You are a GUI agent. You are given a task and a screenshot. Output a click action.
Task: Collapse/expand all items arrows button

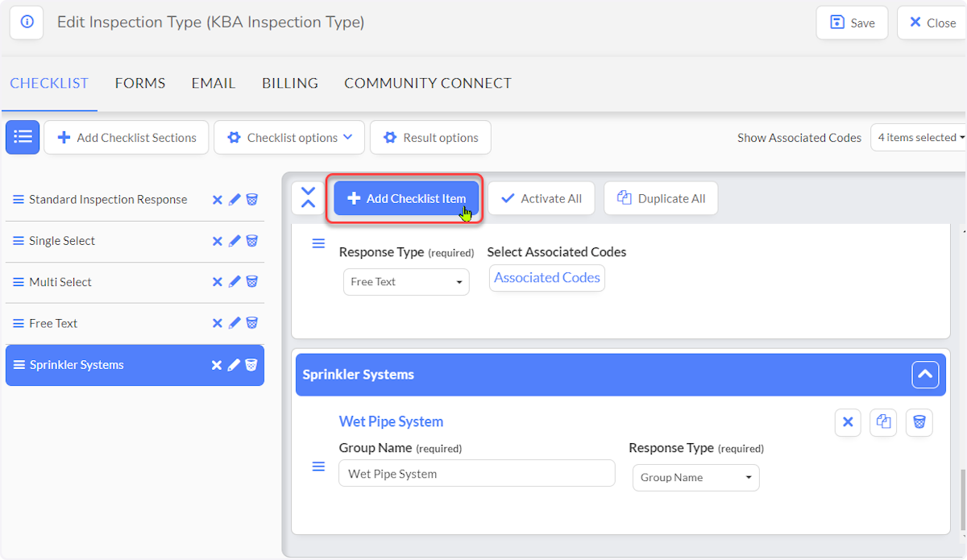coord(308,198)
